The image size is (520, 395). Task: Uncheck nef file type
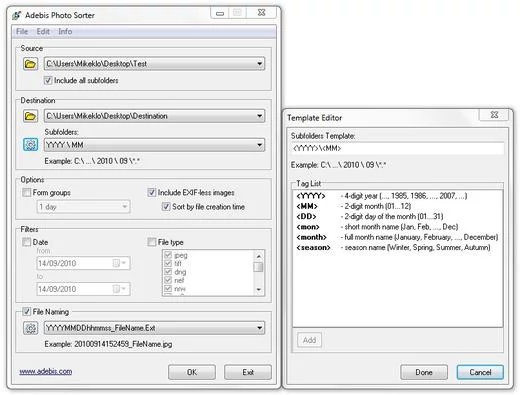pyautogui.click(x=168, y=280)
